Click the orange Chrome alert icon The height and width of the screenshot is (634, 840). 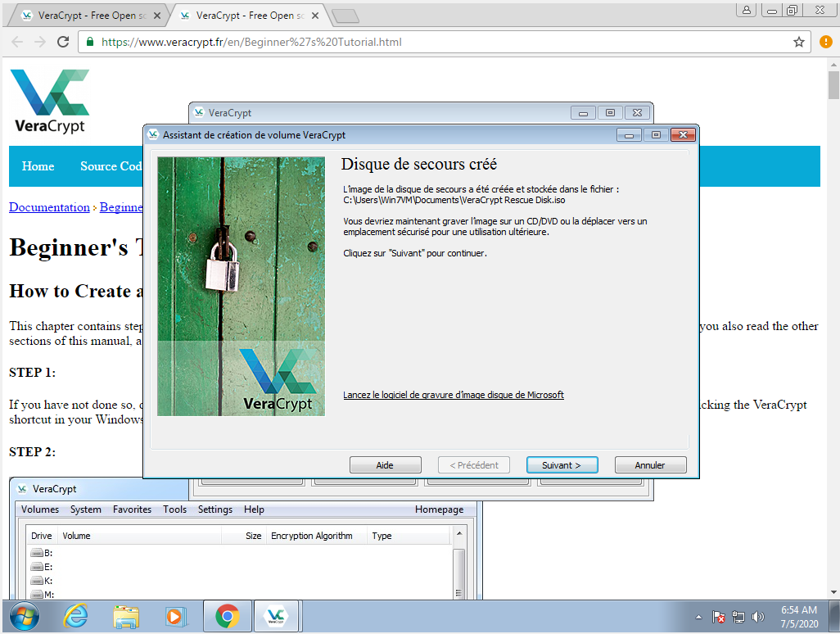pos(825,42)
